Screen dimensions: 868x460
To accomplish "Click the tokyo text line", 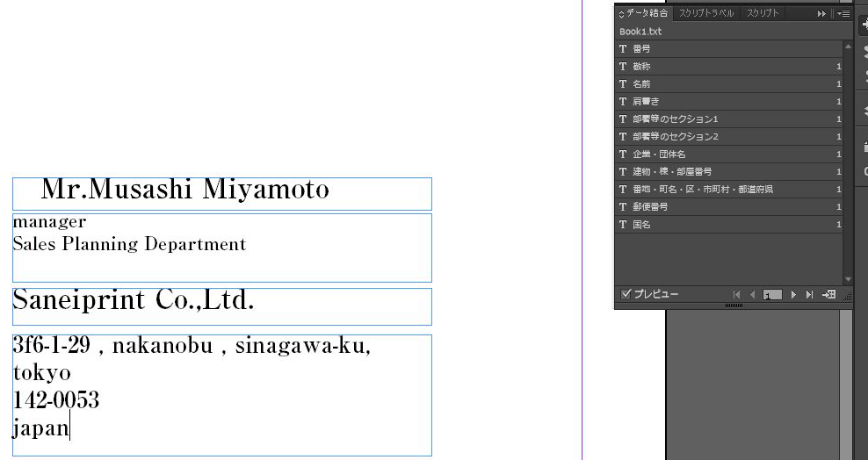I will [41, 372].
